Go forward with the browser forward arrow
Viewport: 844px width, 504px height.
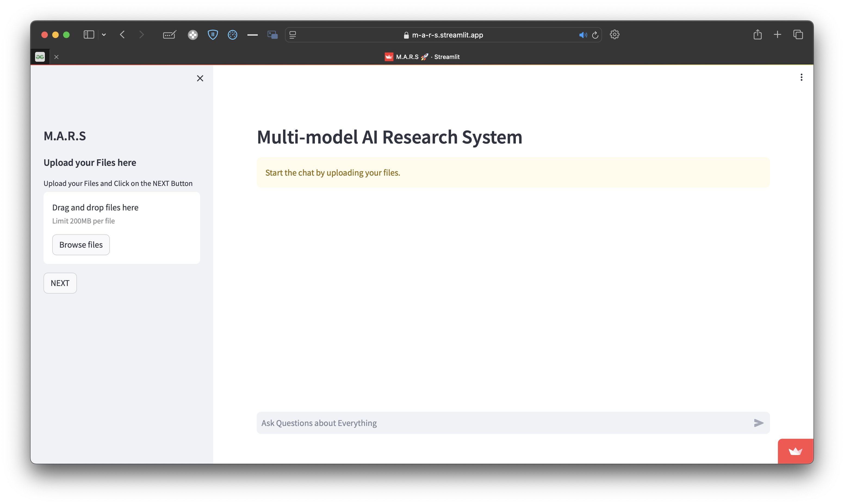click(142, 35)
